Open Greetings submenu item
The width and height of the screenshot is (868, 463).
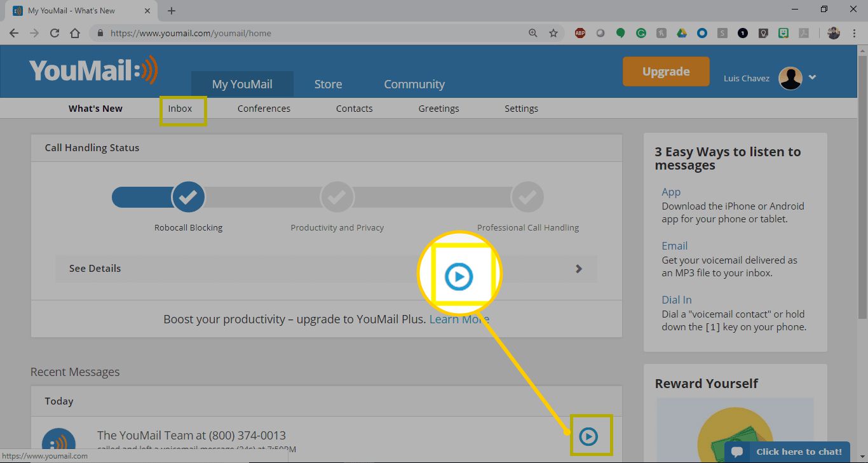tap(438, 109)
